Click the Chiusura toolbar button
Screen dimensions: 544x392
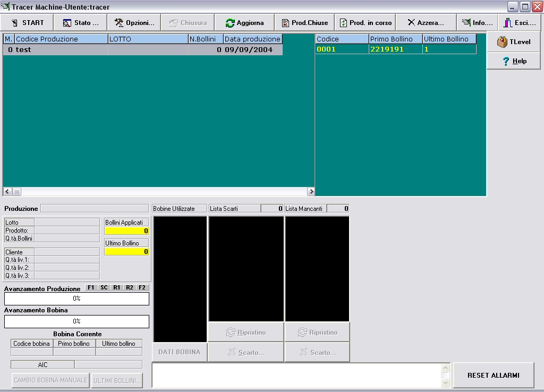(188, 23)
